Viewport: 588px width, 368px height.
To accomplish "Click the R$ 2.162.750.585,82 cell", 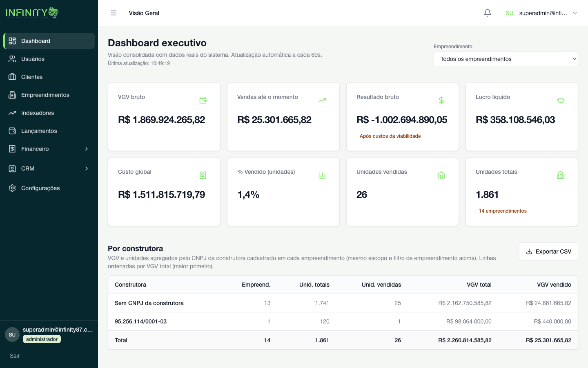I will coord(465,303).
